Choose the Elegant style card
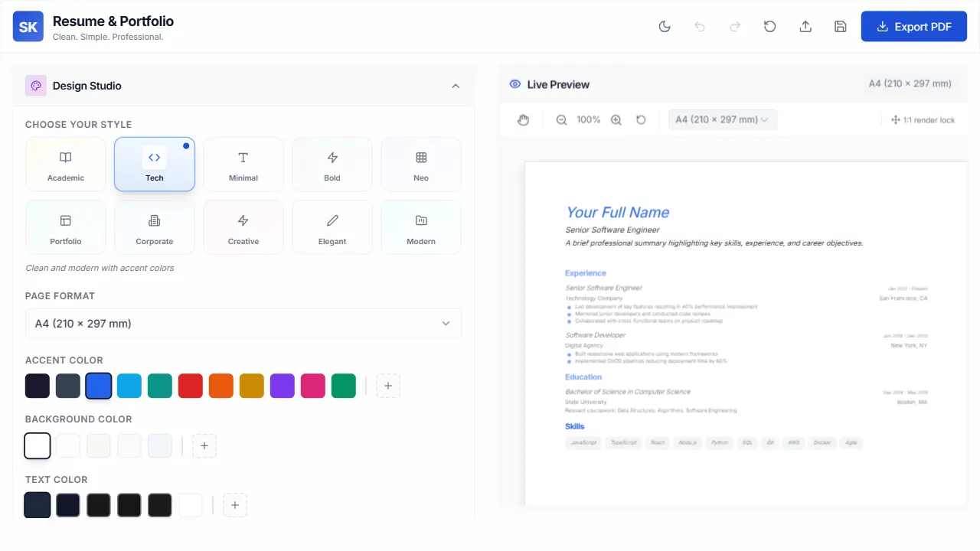The image size is (980, 551). [332, 227]
